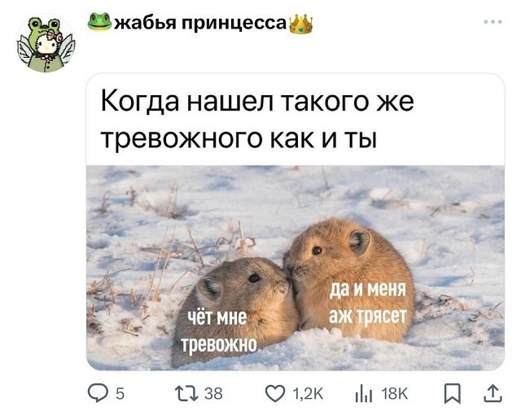Click the repost count 38
The height and width of the screenshot is (420, 521).
click(213, 394)
